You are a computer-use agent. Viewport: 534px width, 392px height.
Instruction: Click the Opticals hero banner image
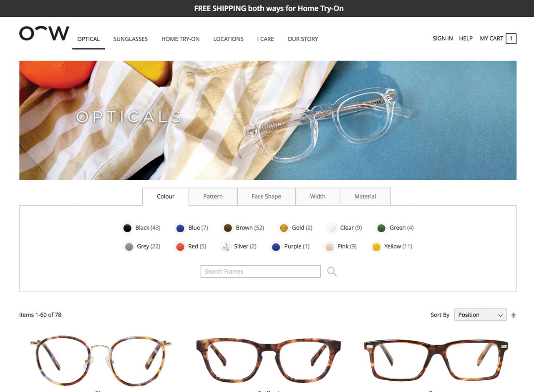pyautogui.click(x=268, y=121)
